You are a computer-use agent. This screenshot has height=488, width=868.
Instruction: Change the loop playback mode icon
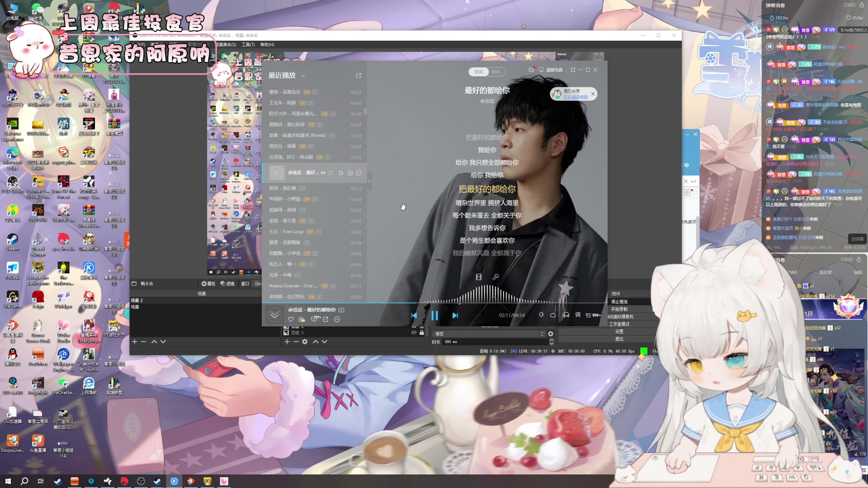[x=553, y=315]
